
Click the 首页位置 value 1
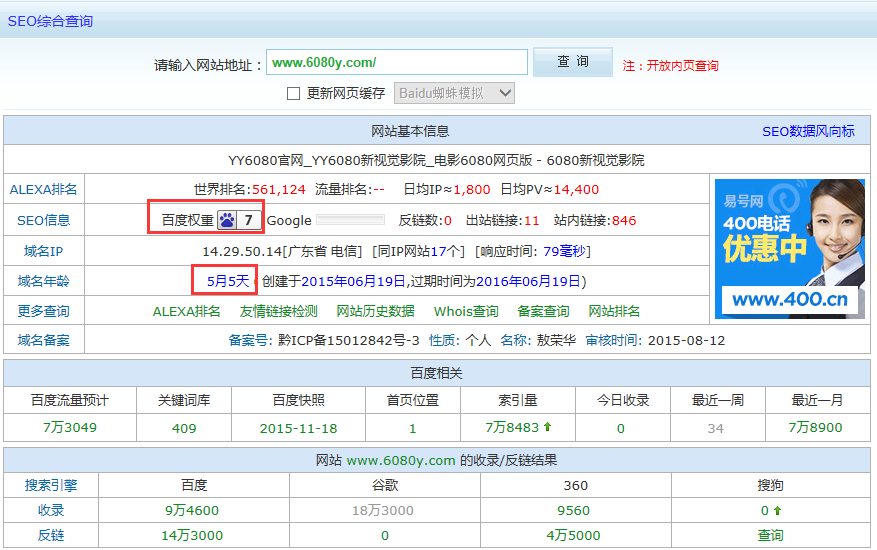[413, 429]
